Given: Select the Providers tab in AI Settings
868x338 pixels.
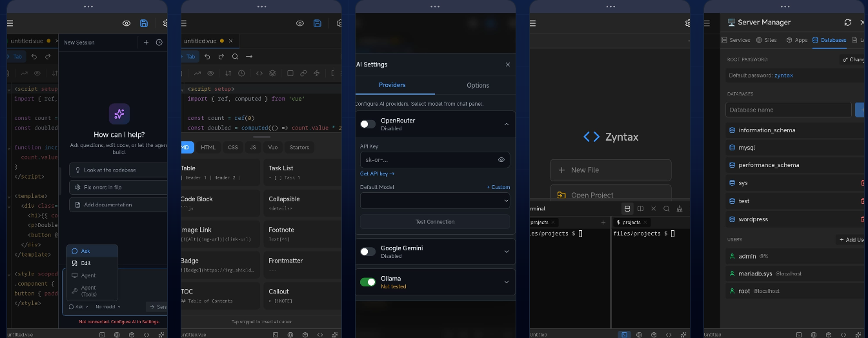Looking at the screenshot, I should pos(392,85).
